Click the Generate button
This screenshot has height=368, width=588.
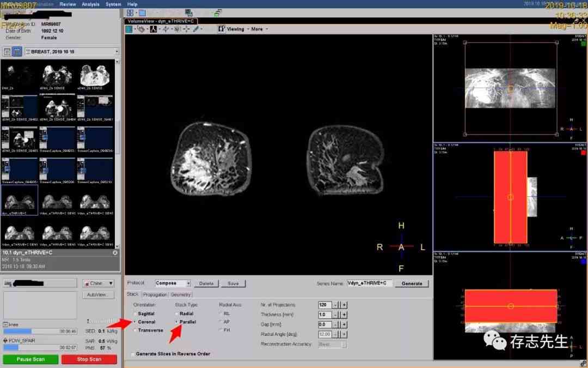(x=412, y=283)
